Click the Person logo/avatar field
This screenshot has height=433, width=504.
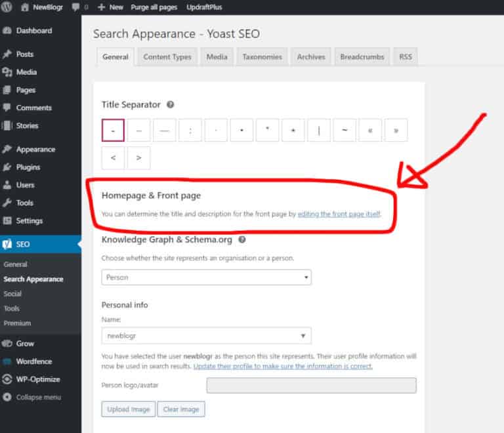(312, 386)
